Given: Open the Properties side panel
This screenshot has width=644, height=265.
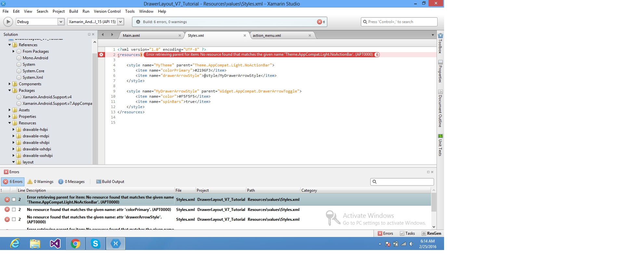Looking at the screenshot, I should (440, 71).
